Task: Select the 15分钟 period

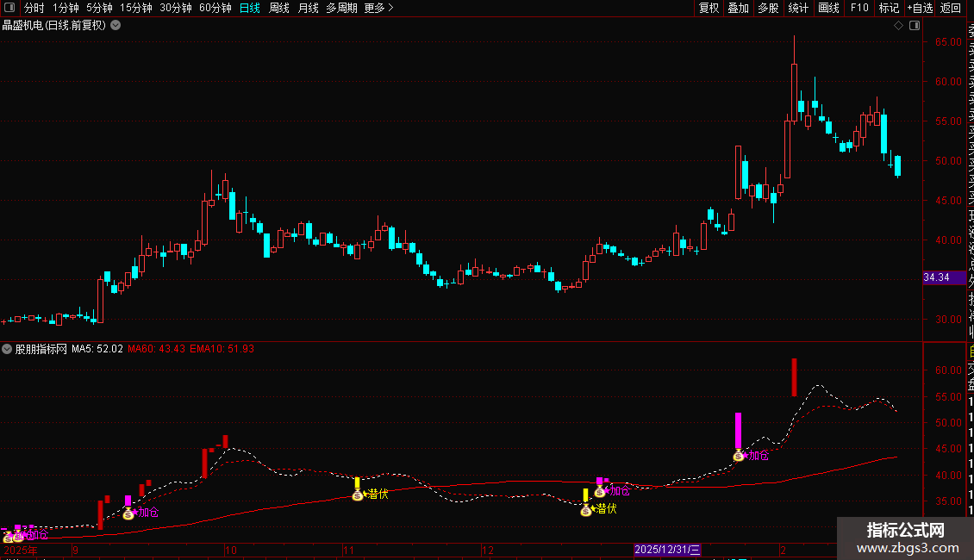Action: coord(136,8)
